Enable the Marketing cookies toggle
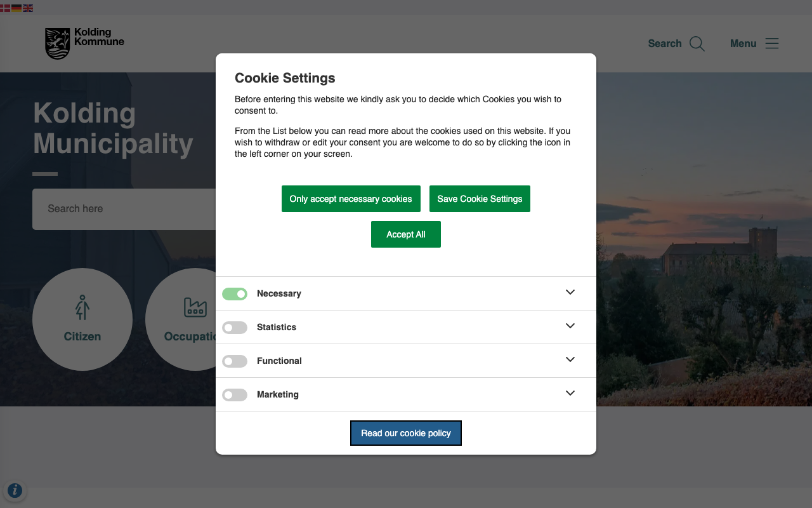Image resolution: width=812 pixels, height=508 pixels. point(235,395)
